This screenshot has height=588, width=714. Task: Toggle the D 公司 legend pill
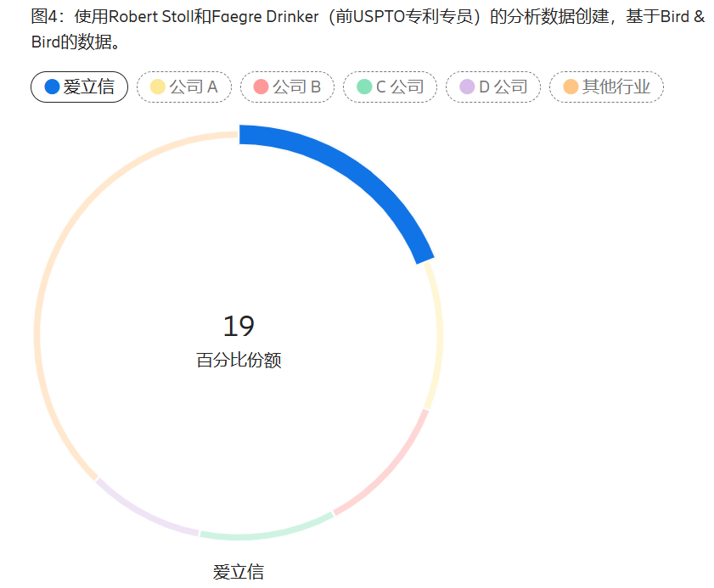point(493,87)
